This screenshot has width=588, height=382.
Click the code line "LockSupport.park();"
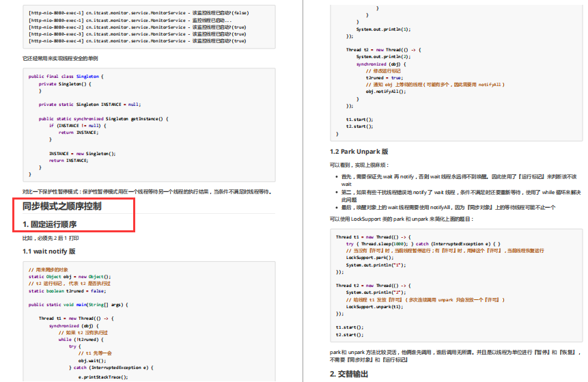pos(369,258)
